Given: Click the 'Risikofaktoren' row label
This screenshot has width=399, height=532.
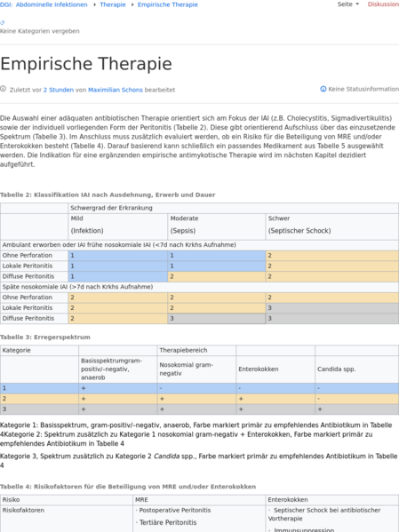Looking at the screenshot, I should tap(23, 511).
